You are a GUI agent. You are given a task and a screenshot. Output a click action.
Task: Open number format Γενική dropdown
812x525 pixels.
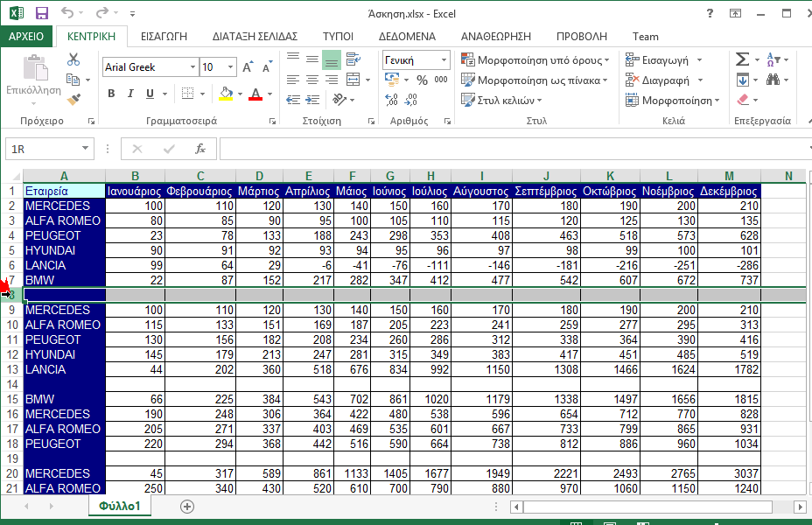pos(444,60)
